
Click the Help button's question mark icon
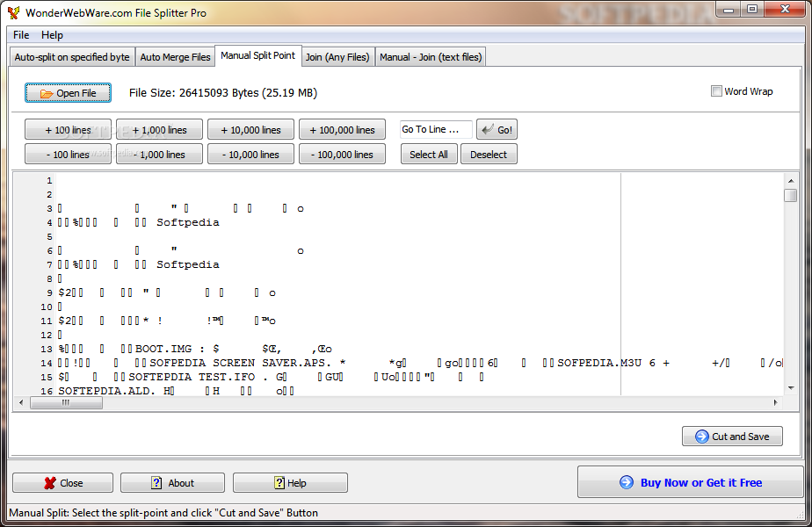279,483
